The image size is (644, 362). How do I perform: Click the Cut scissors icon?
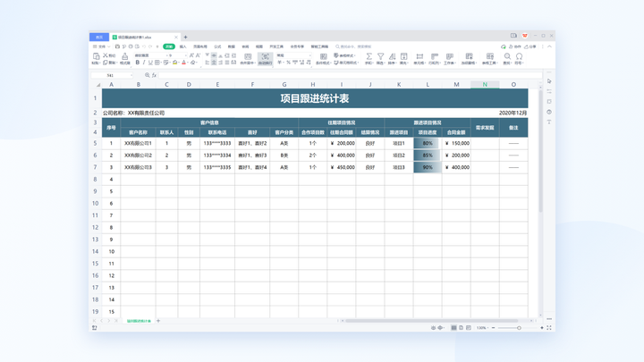tap(106, 55)
